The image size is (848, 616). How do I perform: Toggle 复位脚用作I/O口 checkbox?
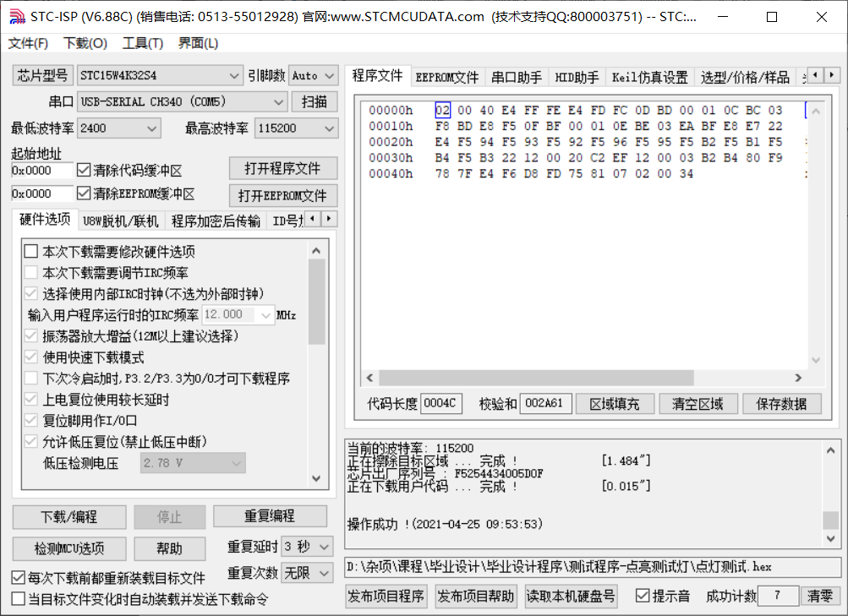[x=30, y=421]
